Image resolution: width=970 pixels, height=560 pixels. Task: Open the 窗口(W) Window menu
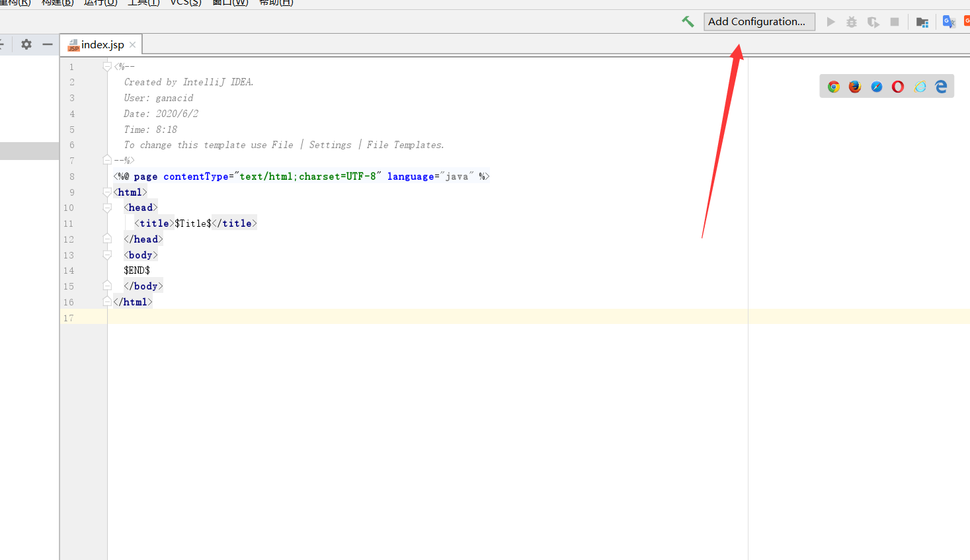(230, 3)
